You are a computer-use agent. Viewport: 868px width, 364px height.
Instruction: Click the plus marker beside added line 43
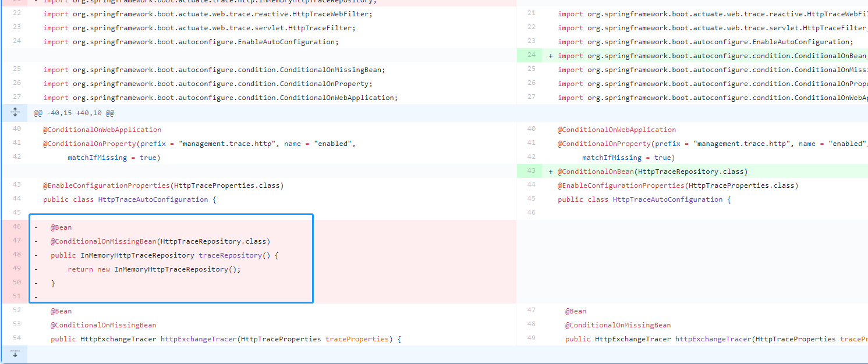point(550,172)
